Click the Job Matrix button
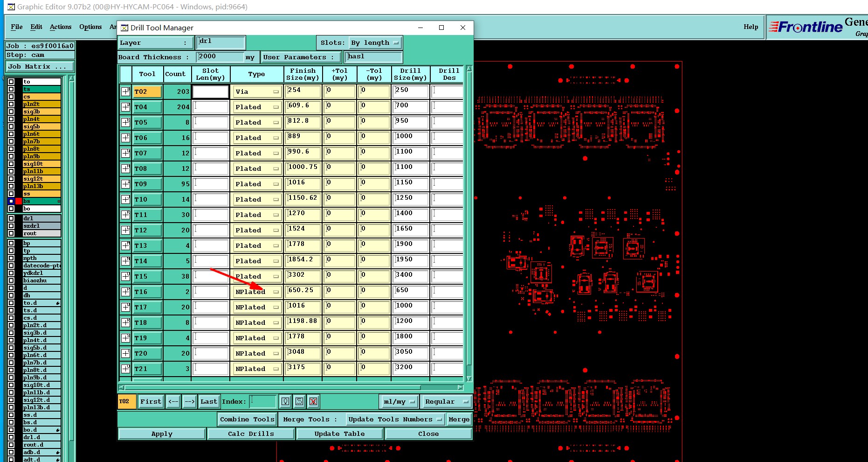This screenshot has height=462, width=868. pyautogui.click(x=40, y=67)
